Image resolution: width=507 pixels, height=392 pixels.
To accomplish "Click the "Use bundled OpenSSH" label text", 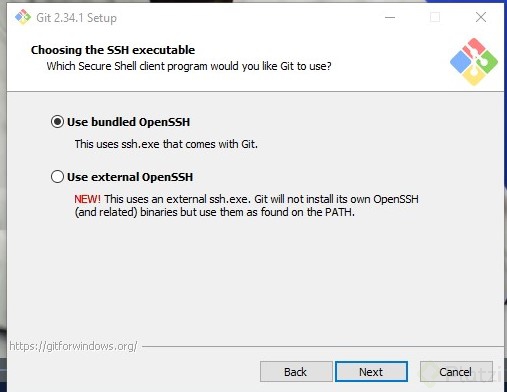I will point(128,122).
